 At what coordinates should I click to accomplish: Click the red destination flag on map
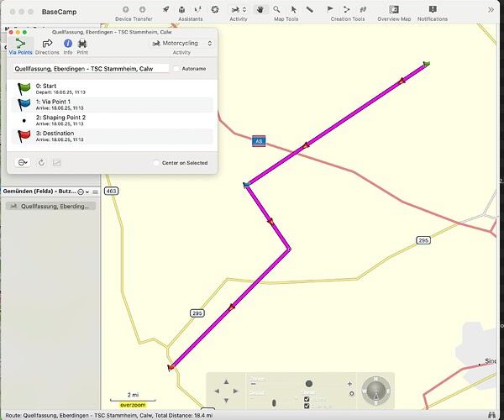(171, 367)
